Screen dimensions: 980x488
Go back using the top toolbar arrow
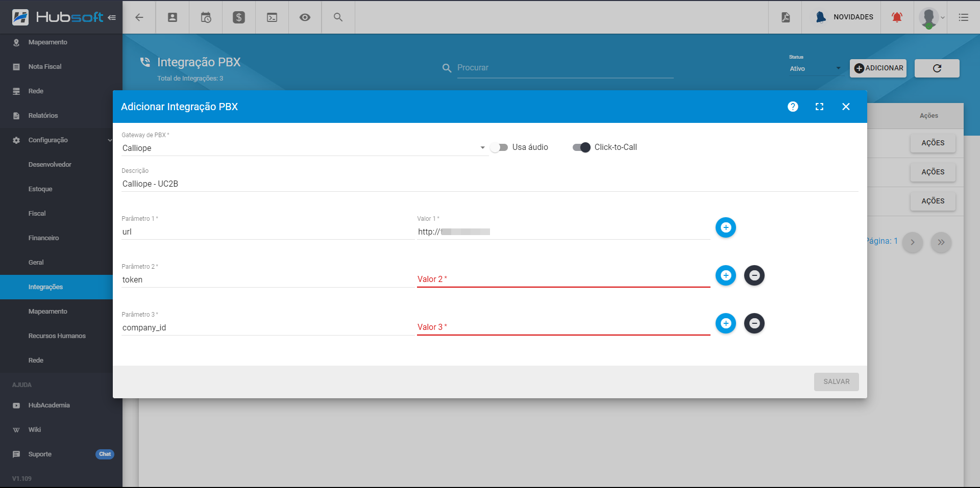pos(139,17)
